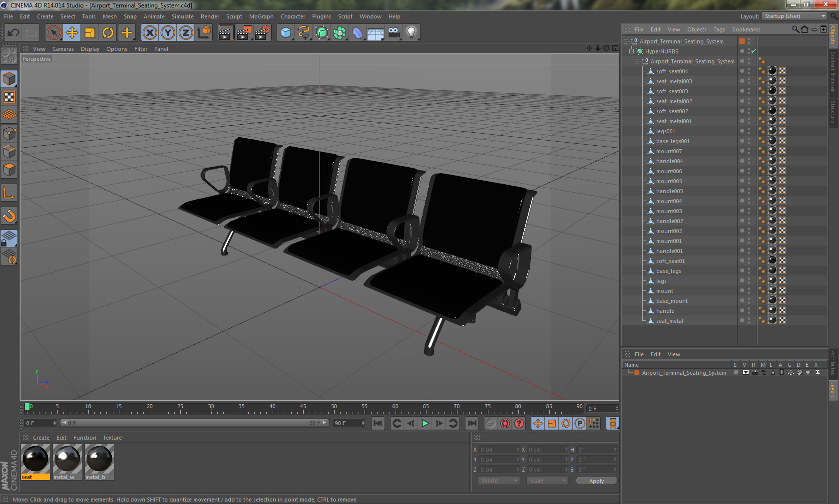Go to start of animation

tap(378, 423)
